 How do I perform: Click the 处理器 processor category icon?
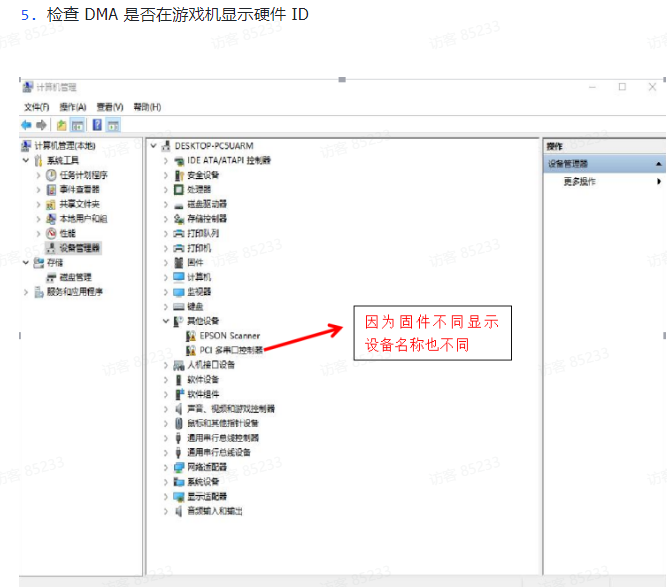pos(179,189)
